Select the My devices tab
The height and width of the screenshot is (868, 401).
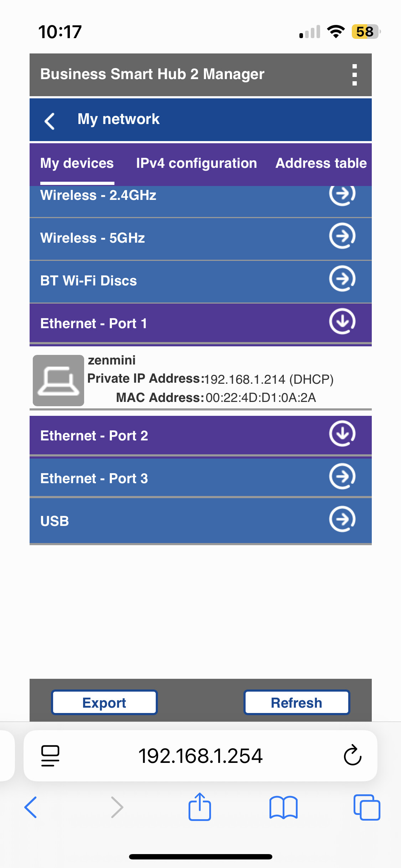tap(77, 163)
